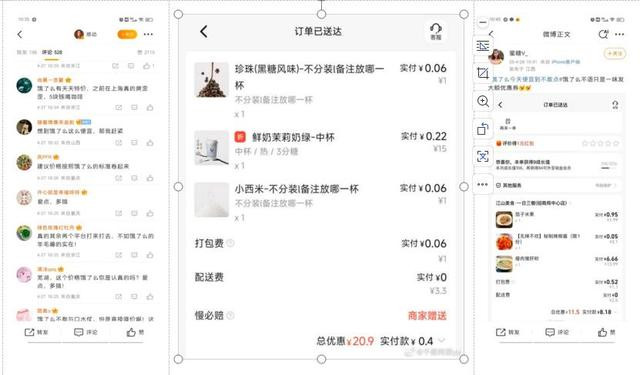Click the back arrow next to 订单已送达
This screenshot has width=640, height=375.
point(204,31)
